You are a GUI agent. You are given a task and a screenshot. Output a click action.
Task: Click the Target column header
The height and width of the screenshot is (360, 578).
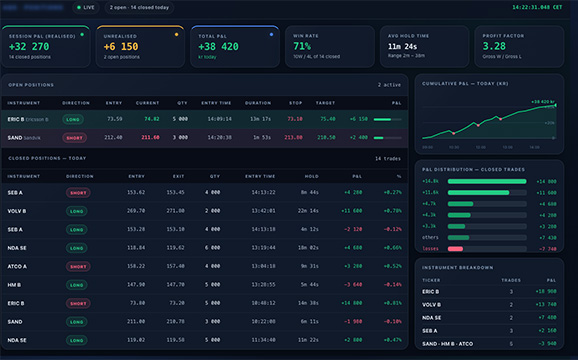coord(325,103)
